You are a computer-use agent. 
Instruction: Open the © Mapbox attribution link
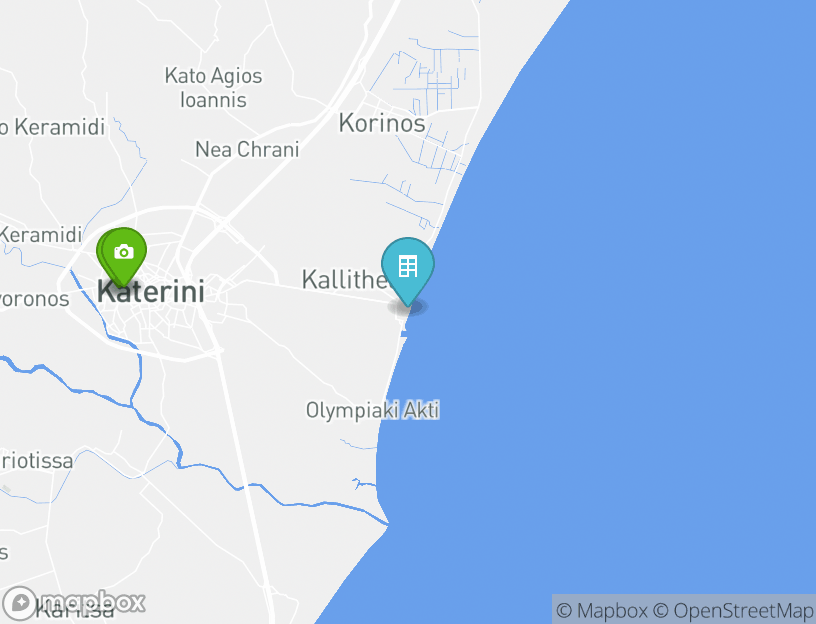(x=602, y=610)
